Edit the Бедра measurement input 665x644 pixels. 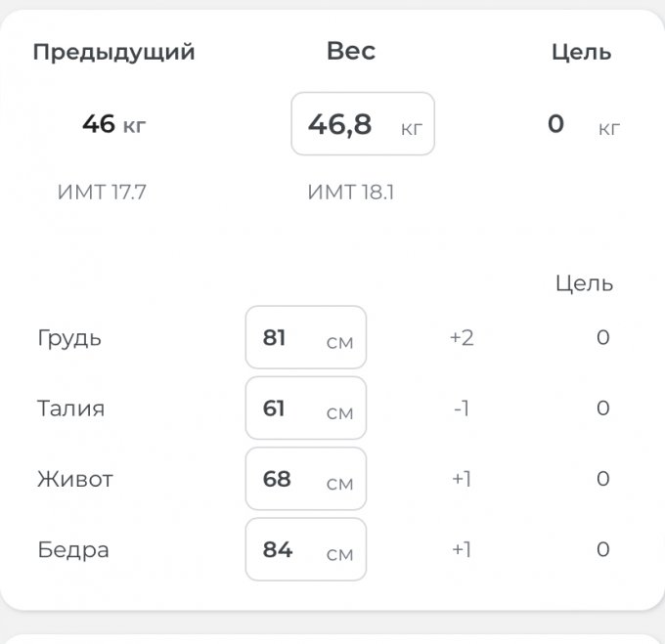[x=305, y=549]
